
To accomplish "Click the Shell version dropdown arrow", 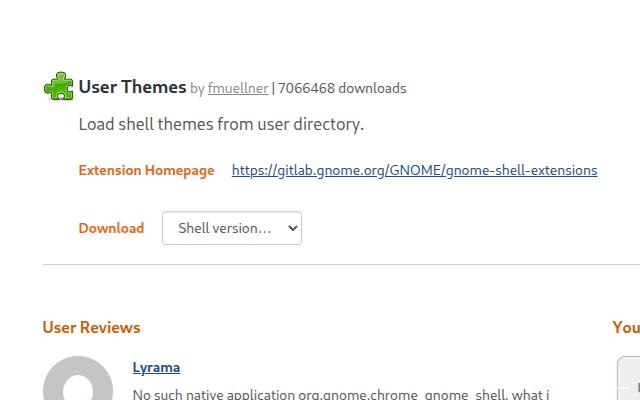I will coord(292,228).
